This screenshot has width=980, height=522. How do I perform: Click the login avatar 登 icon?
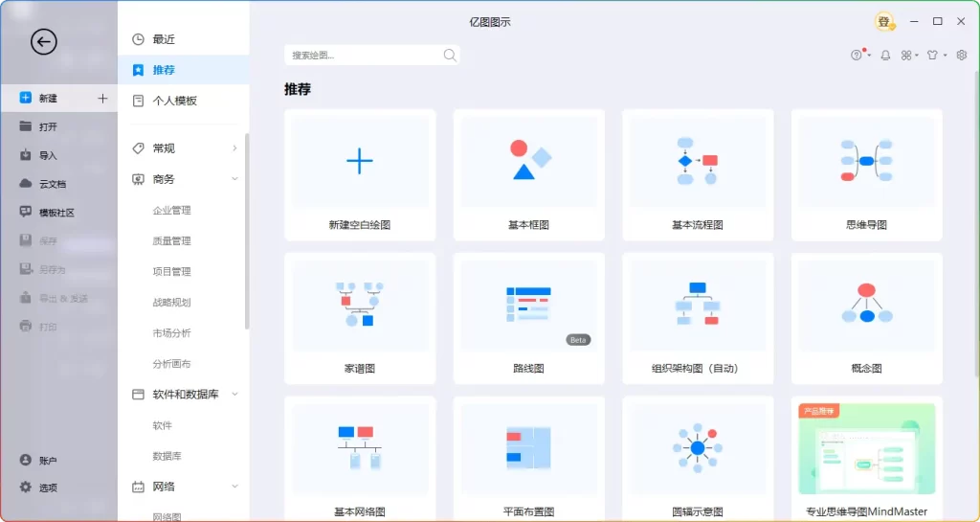coord(884,22)
